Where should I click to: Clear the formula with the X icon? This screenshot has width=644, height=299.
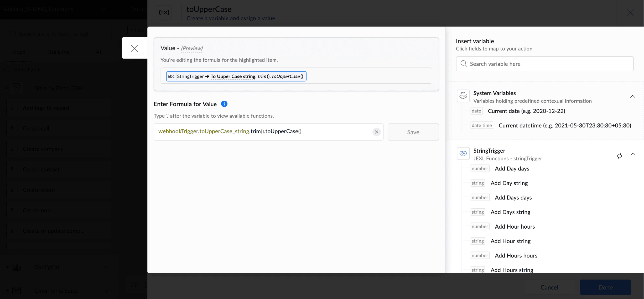pyautogui.click(x=376, y=132)
